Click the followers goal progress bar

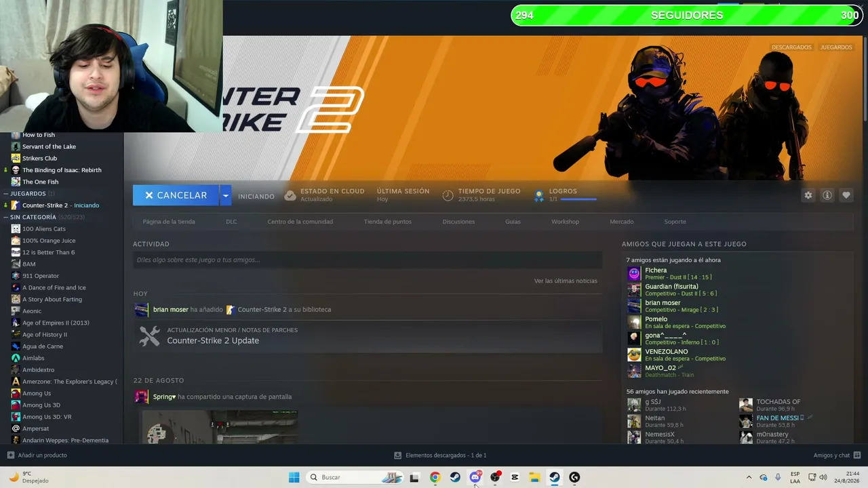[686, 16]
